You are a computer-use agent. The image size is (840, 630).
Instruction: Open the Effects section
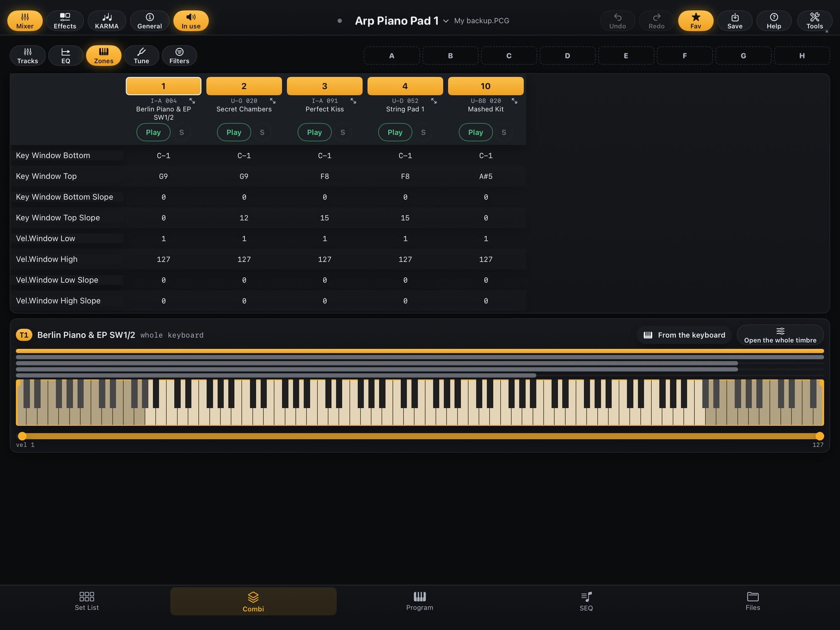tap(65, 21)
